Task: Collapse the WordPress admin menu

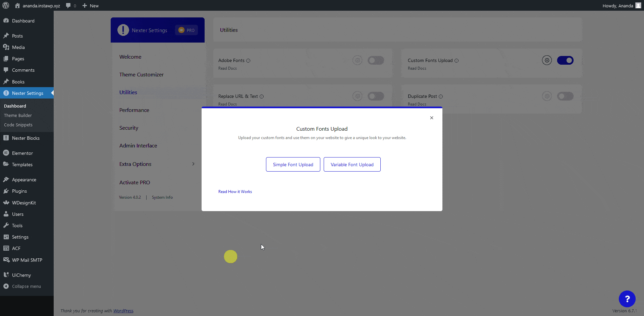Action: click(x=26, y=286)
